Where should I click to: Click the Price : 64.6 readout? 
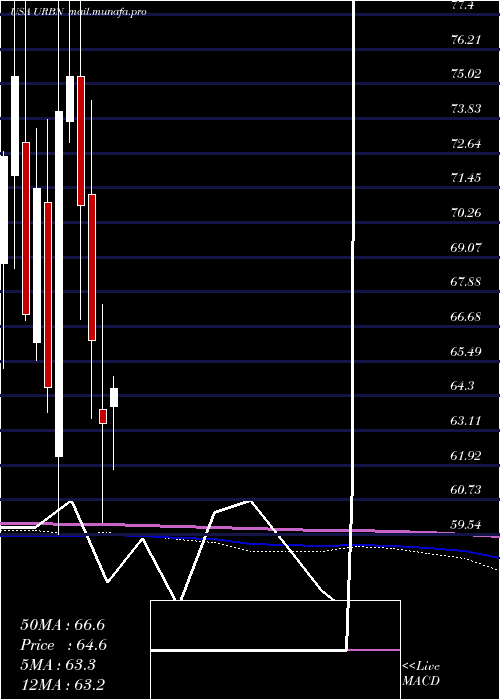[63, 645]
